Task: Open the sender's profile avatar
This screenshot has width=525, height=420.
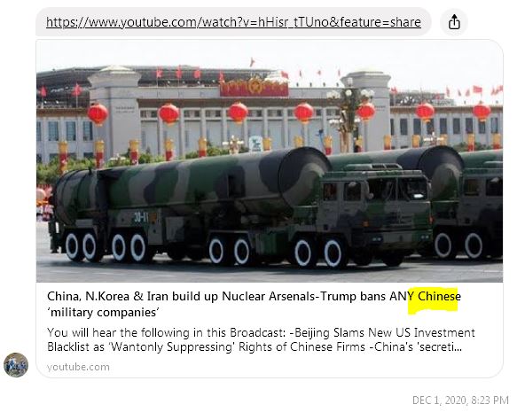Action: point(16,365)
